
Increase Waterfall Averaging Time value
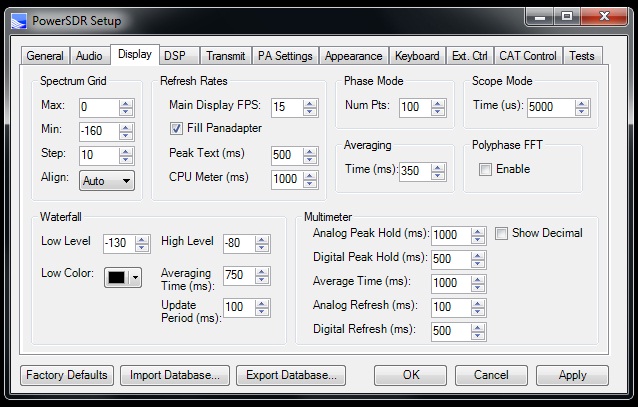(262, 271)
